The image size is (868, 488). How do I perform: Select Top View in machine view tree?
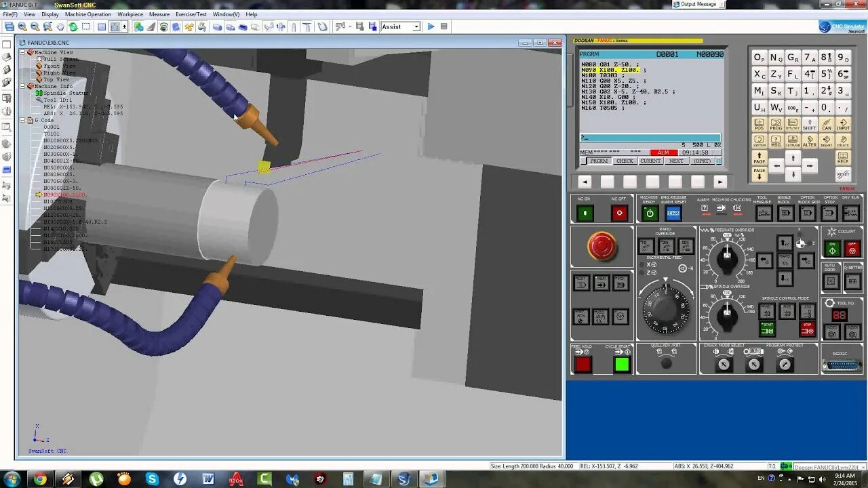click(56, 79)
